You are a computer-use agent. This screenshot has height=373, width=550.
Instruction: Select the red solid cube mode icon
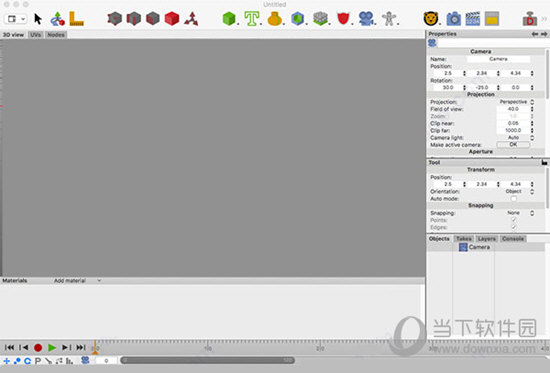click(172, 19)
